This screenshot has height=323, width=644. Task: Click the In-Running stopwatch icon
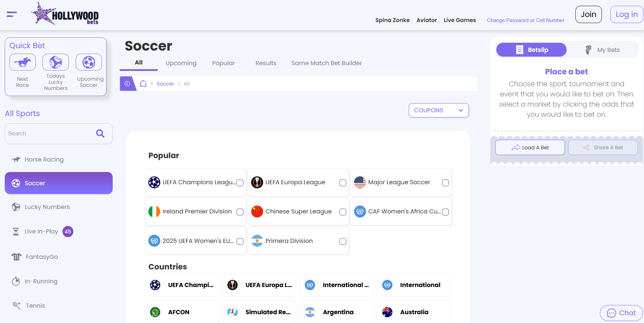point(16,281)
